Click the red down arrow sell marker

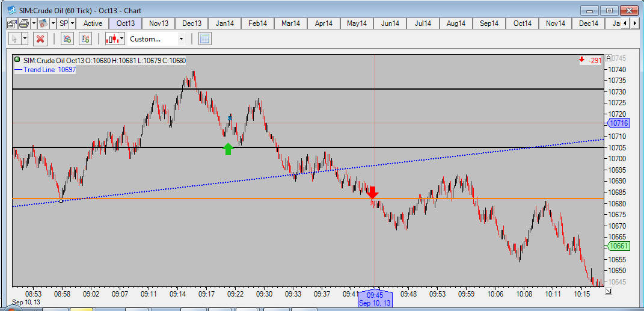(x=373, y=192)
